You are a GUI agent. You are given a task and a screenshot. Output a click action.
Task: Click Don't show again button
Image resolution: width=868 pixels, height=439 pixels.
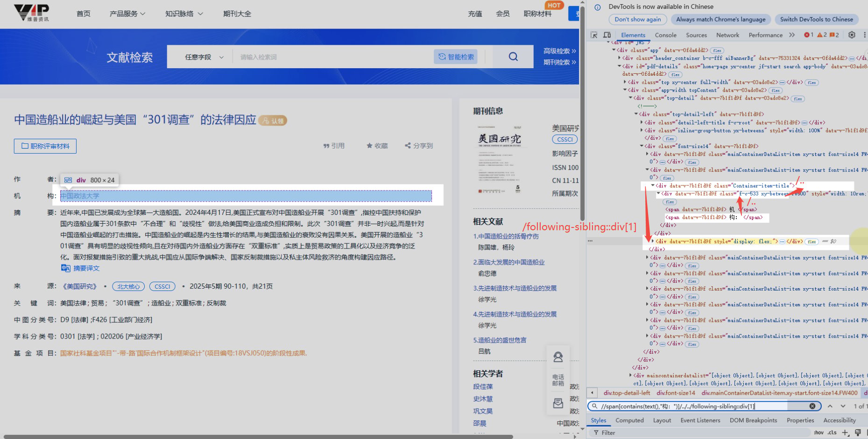pyautogui.click(x=637, y=19)
